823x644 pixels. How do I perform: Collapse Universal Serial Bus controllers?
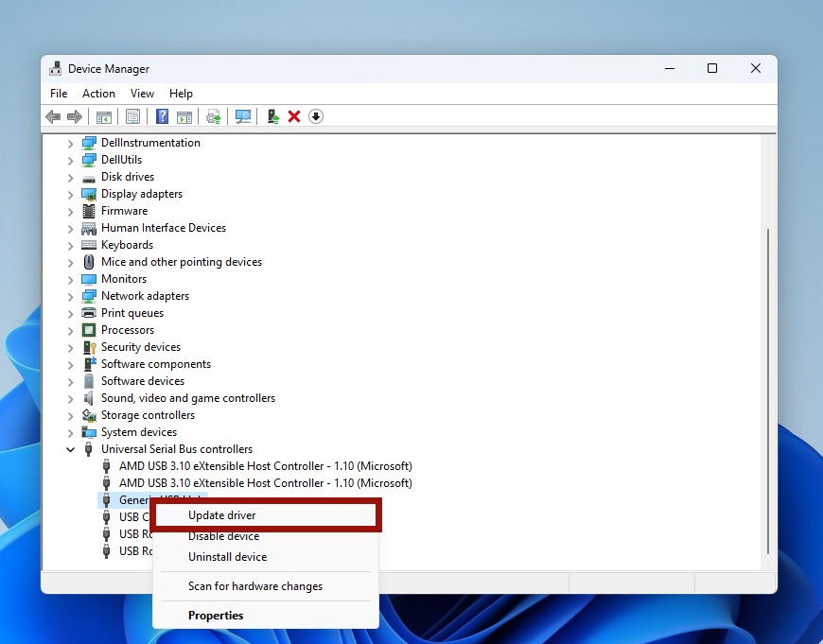coord(70,448)
